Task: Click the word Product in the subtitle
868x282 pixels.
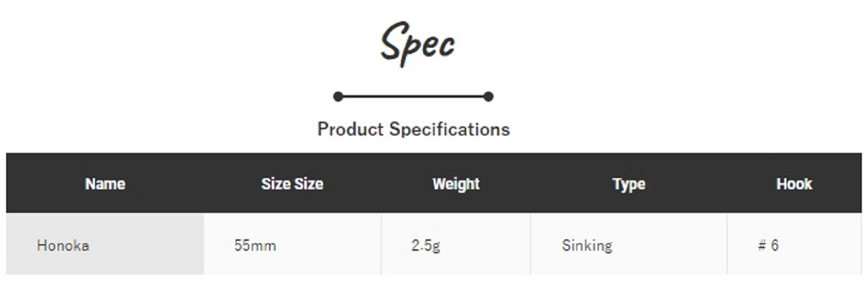Action: [x=350, y=129]
